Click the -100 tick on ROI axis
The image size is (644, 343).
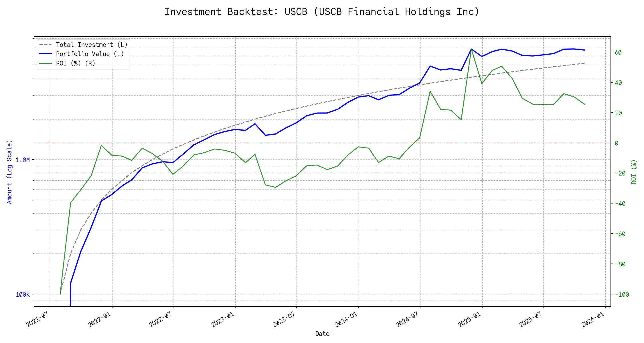tap(622, 295)
